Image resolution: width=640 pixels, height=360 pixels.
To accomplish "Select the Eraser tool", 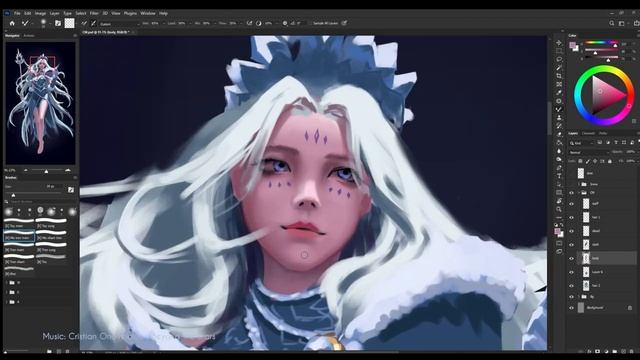I will (559, 134).
